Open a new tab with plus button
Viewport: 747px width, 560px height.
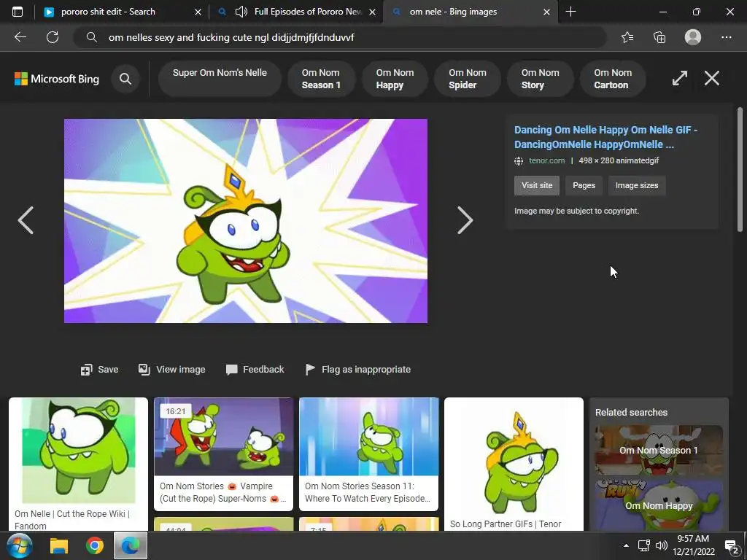(570, 12)
